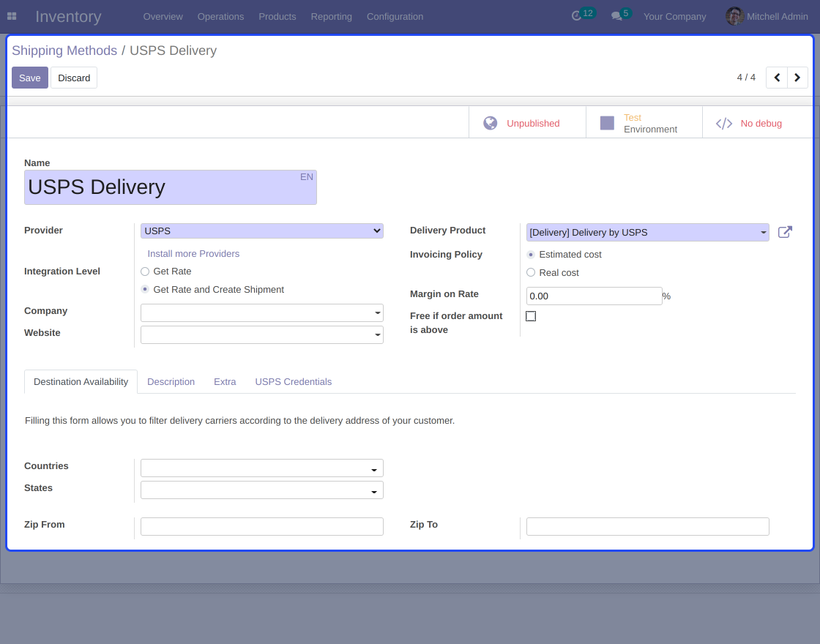
Task: Open Your Company switcher
Action: (x=674, y=16)
